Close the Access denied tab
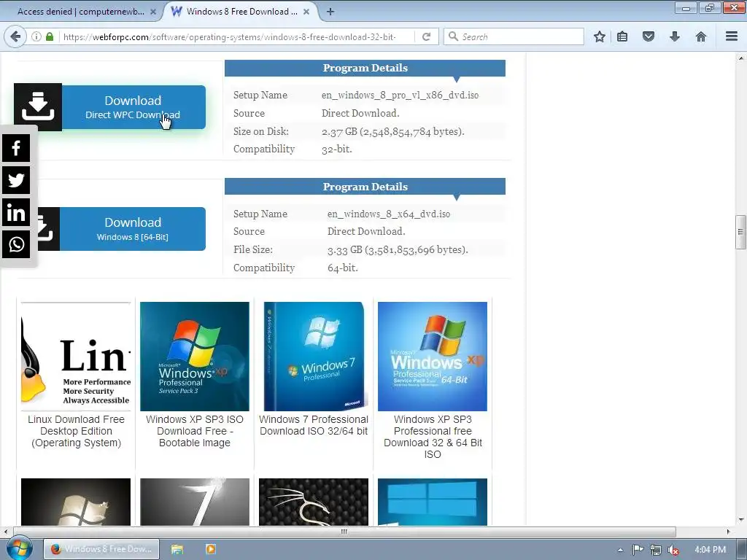 tap(153, 12)
